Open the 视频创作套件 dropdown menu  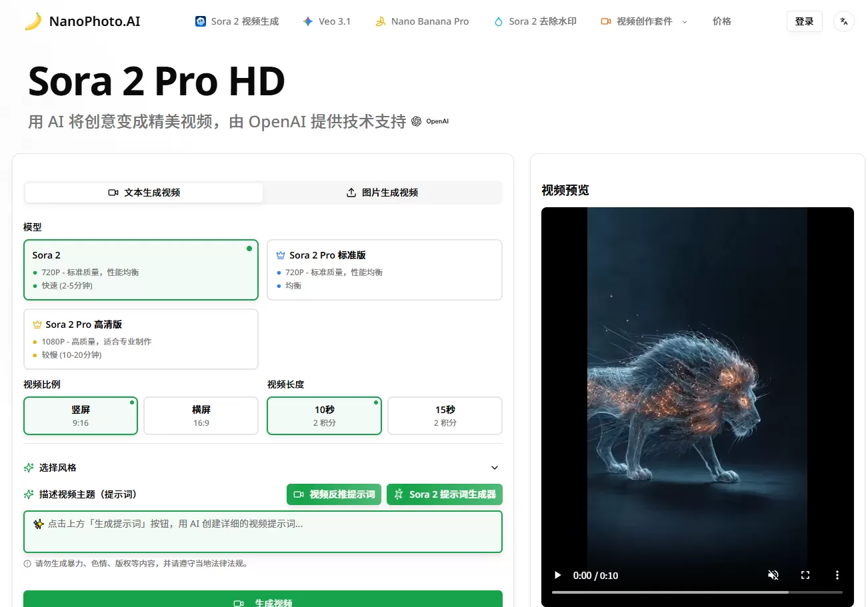(x=642, y=21)
